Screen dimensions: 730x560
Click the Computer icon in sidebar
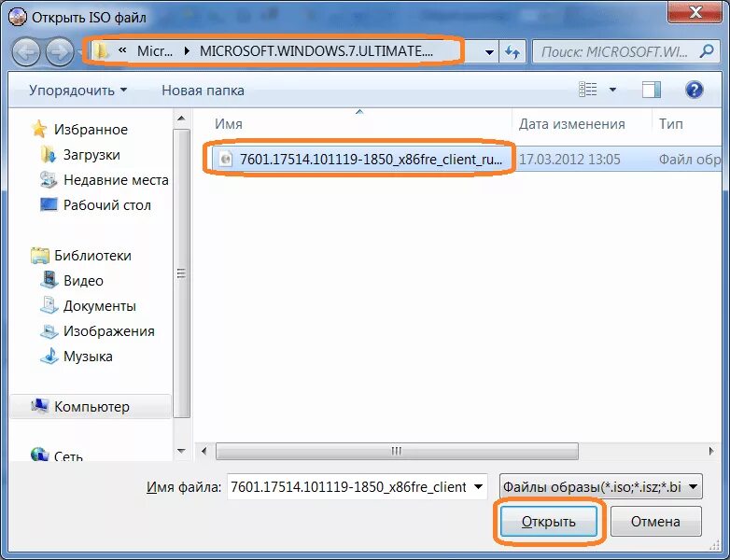point(39,406)
